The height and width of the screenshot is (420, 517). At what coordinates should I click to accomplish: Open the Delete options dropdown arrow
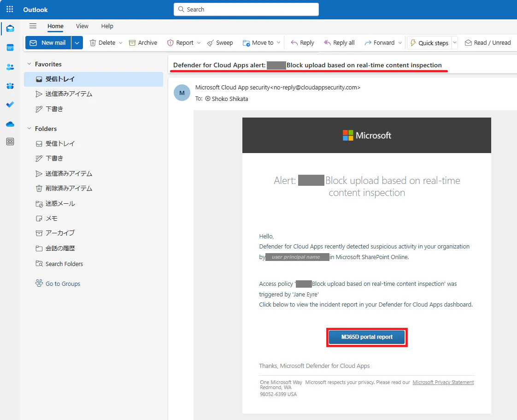(x=121, y=43)
